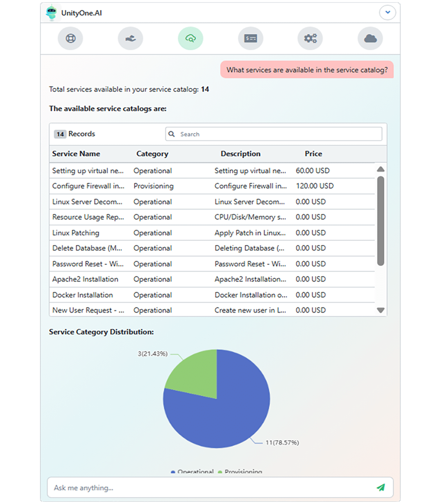Open the dollar billing card icon
Image resolution: width=441 pixels, height=504 pixels.
click(250, 38)
